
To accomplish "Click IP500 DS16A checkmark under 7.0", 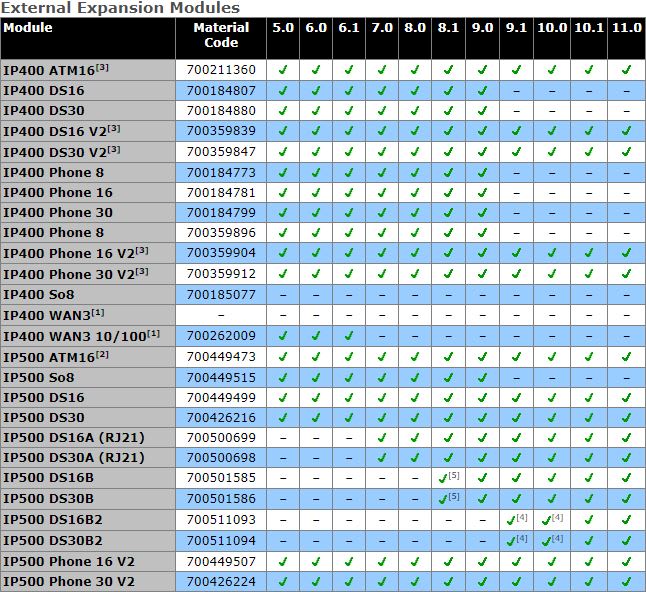I will tap(382, 438).
